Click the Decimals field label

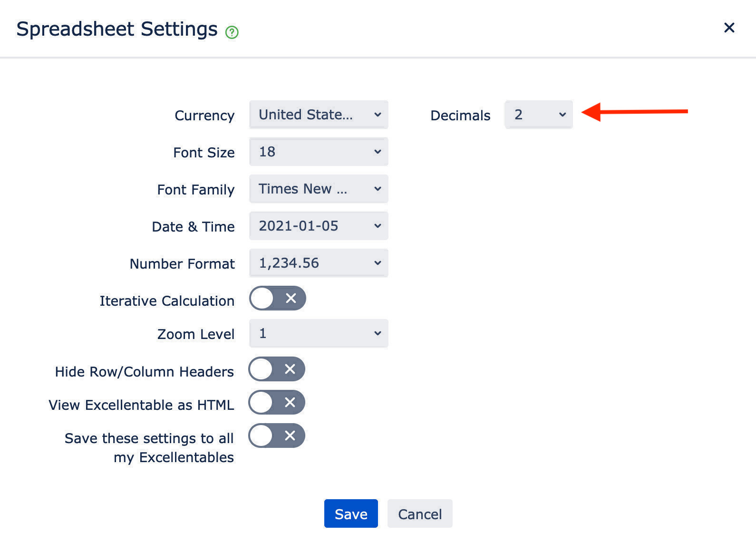point(460,116)
